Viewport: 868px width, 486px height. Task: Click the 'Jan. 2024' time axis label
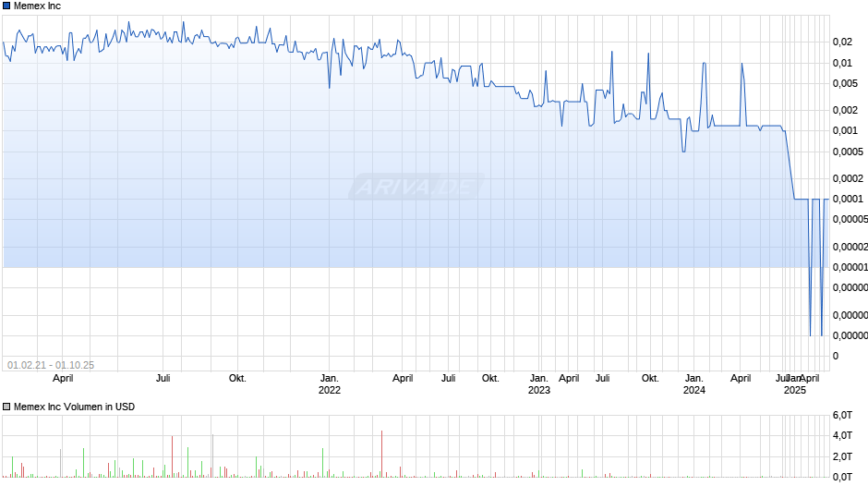click(x=694, y=384)
